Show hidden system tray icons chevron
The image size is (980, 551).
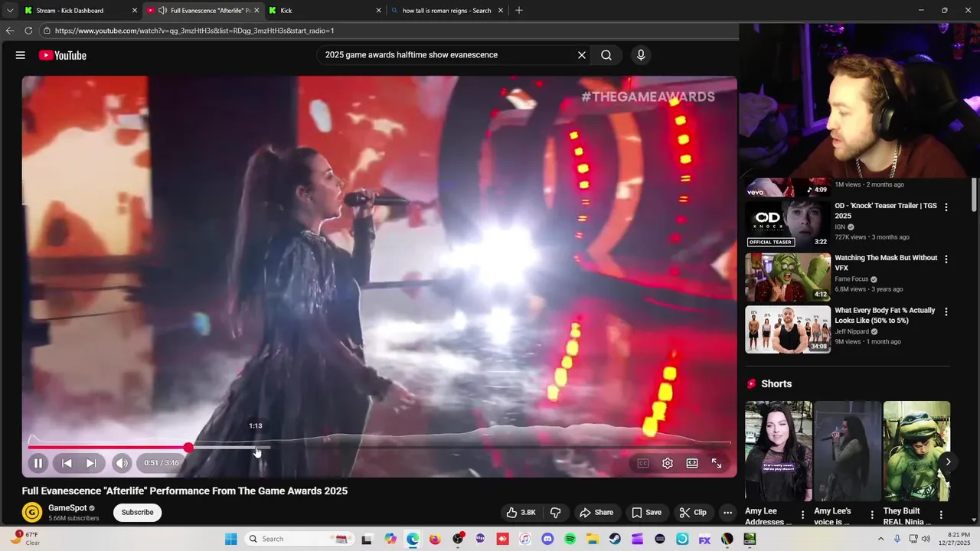(880, 539)
